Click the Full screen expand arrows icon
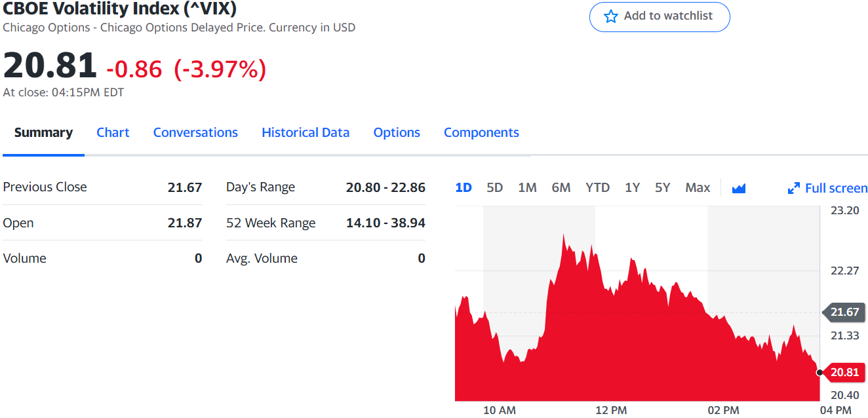 (x=794, y=189)
